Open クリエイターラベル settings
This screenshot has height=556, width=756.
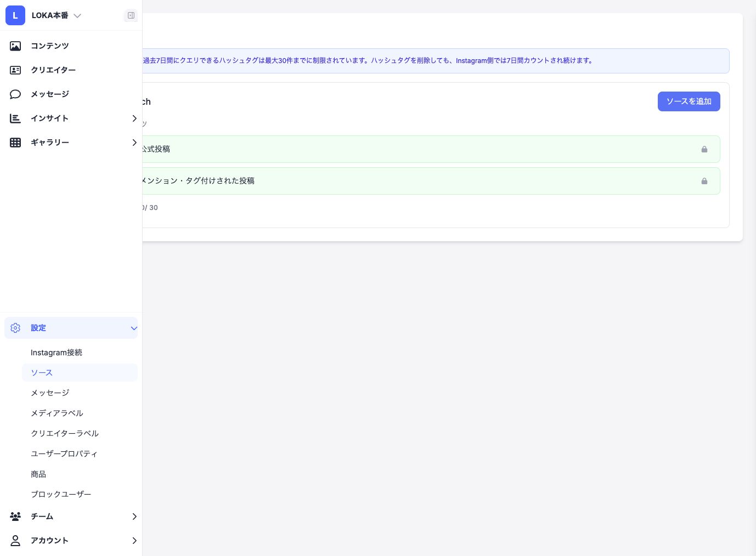click(x=80, y=434)
